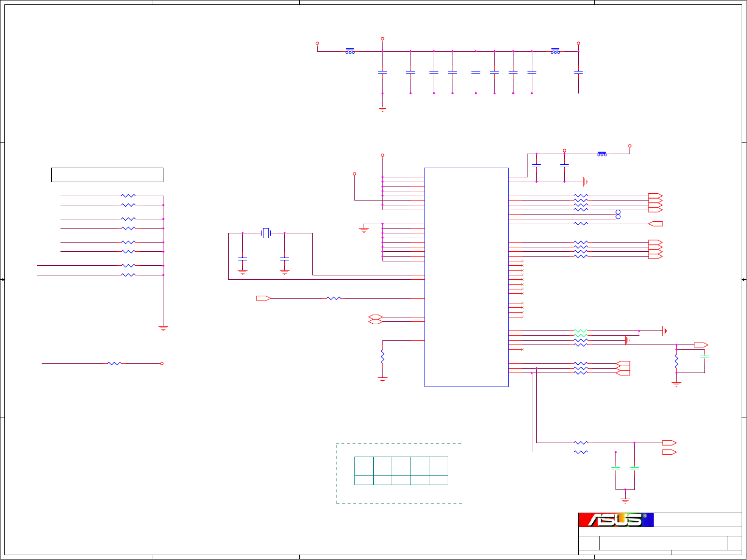The width and height of the screenshot is (747, 560).
Task: Click the left-facing port on the IC's right side
Action: [656, 224]
